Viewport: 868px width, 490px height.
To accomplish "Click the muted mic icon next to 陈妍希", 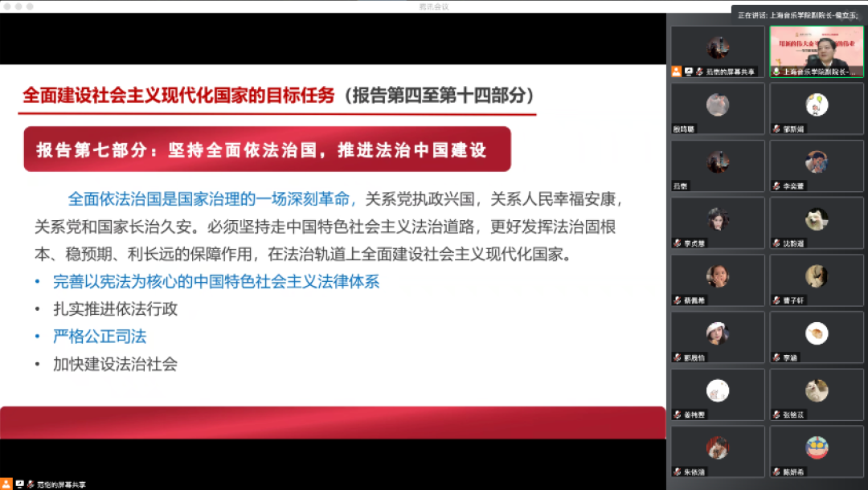I will (x=776, y=471).
